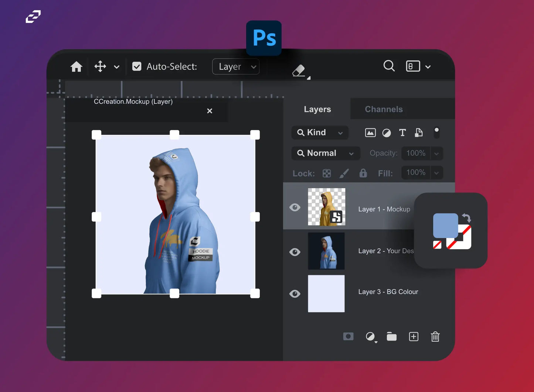This screenshot has height=392, width=534.
Task: Click the blue foreground color swatch
Action: [445, 225]
